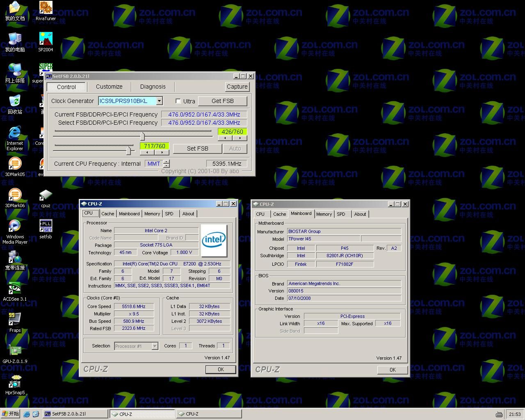Click the Set FSB button
This screenshot has width=525, height=420.
[x=198, y=148]
